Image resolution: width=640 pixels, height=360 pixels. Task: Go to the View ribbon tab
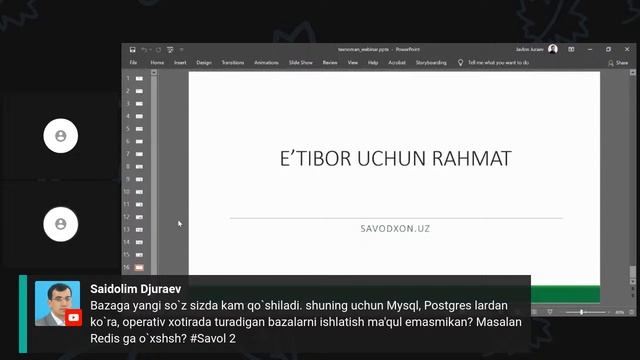click(353, 62)
